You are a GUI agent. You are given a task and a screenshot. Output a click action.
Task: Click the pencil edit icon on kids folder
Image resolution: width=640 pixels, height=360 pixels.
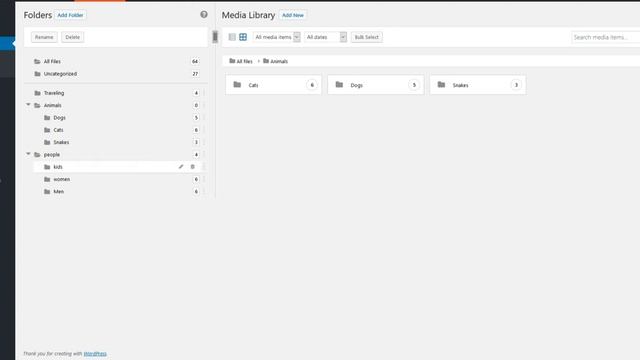pos(181,167)
